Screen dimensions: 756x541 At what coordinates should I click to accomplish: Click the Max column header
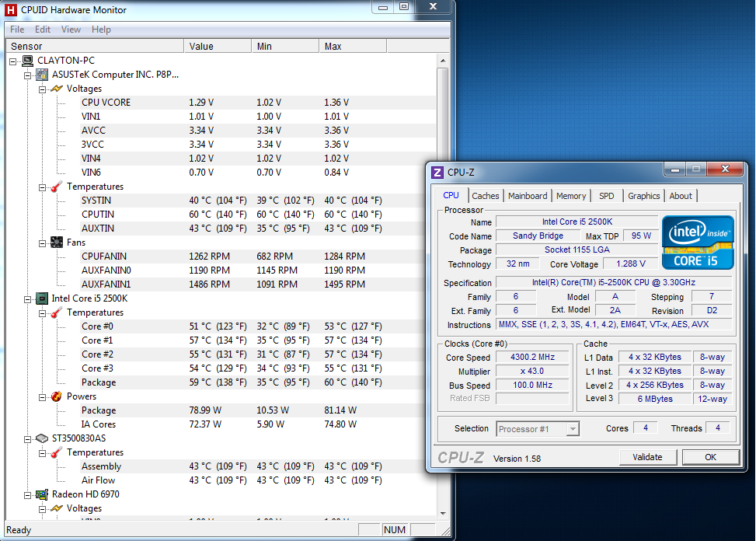pos(353,47)
